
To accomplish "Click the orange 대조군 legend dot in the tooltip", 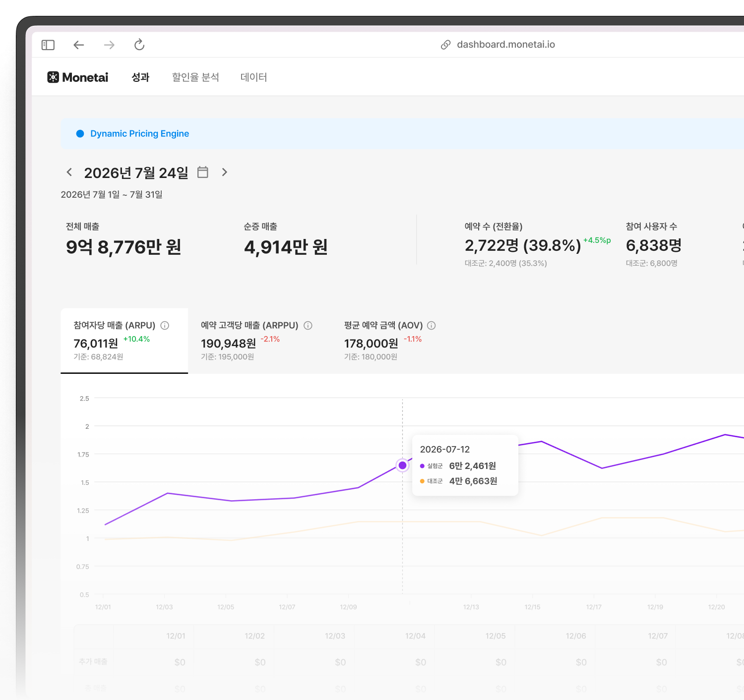I will coord(422,481).
